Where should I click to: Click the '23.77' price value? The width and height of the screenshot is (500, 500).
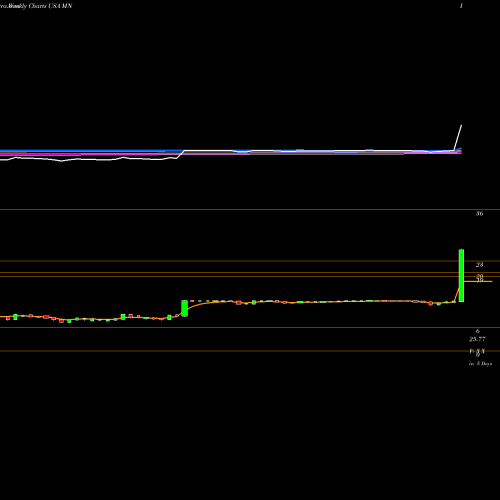point(477,339)
